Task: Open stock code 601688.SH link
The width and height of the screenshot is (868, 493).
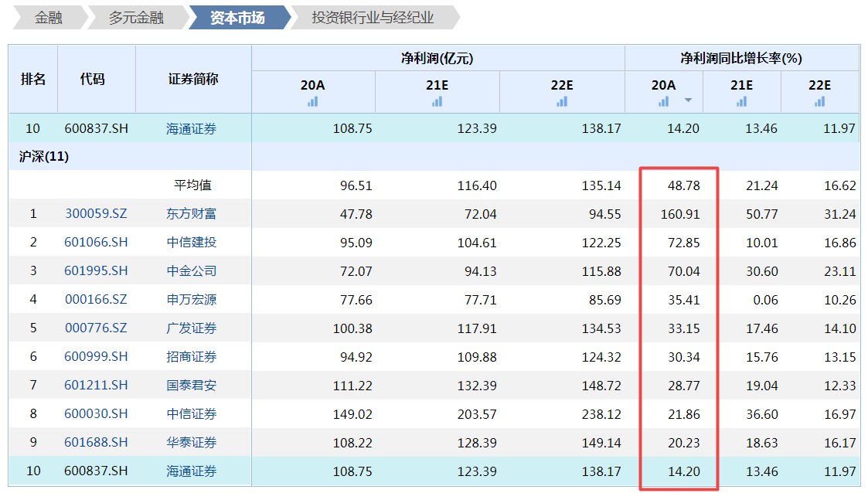Action: (97, 443)
